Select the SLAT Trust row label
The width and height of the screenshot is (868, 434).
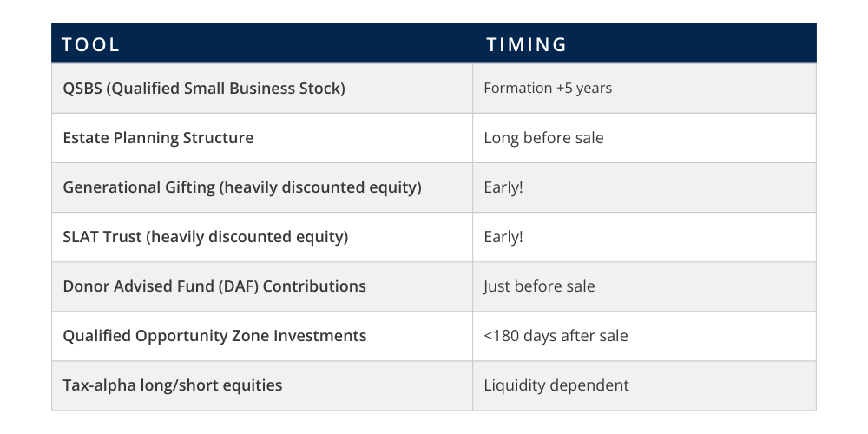click(206, 237)
